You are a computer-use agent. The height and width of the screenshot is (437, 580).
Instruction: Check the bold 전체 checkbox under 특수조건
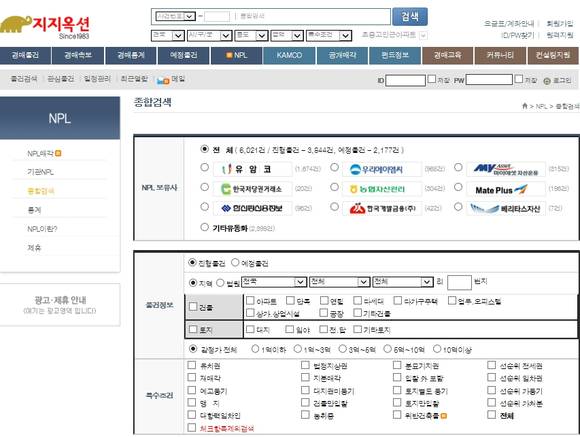pos(491,414)
